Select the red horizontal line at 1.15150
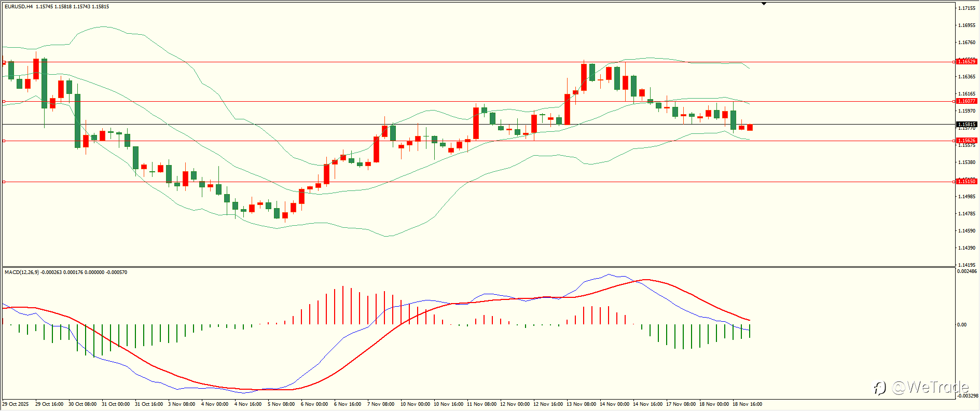This screenshot has height=411, width=980. tap(478, 182)
